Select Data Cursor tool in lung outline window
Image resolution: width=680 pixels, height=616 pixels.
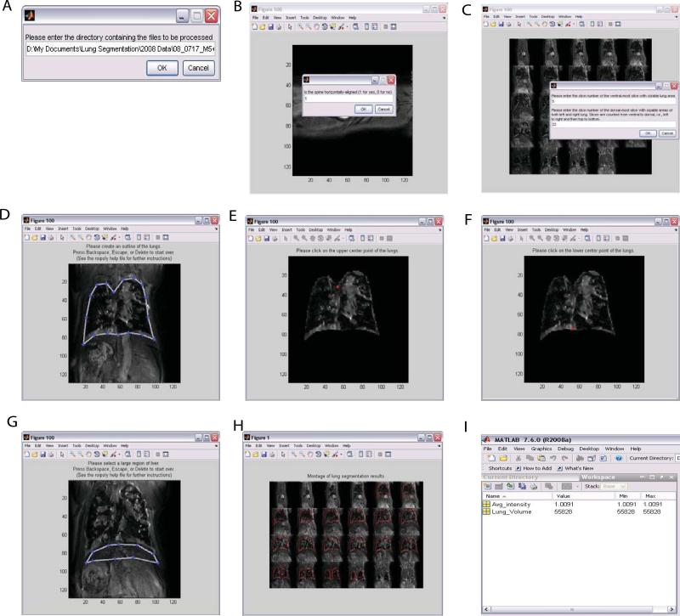[x=105, y=238]
